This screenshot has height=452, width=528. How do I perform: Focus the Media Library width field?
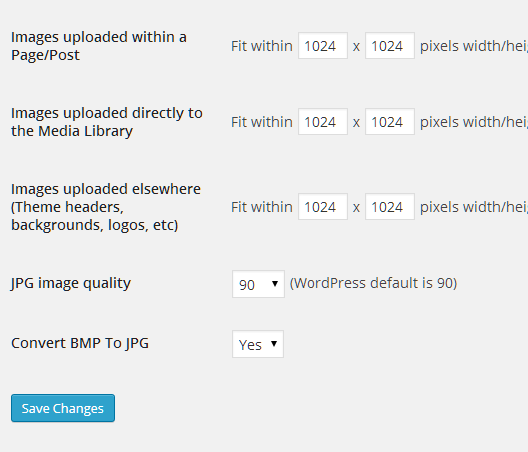323,122
